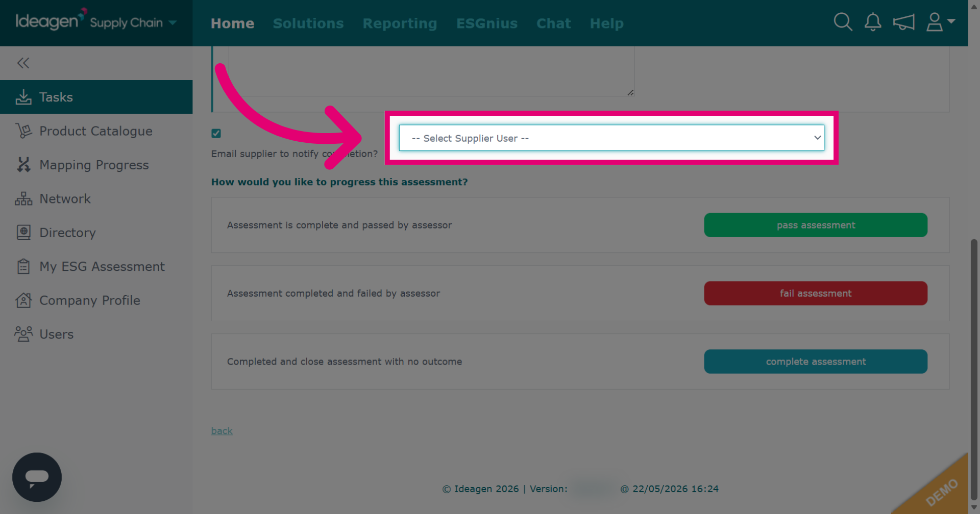Open the Help menu
Viewport: 980px width, 514px height.
pyautogui.click(x=607, y=23)
